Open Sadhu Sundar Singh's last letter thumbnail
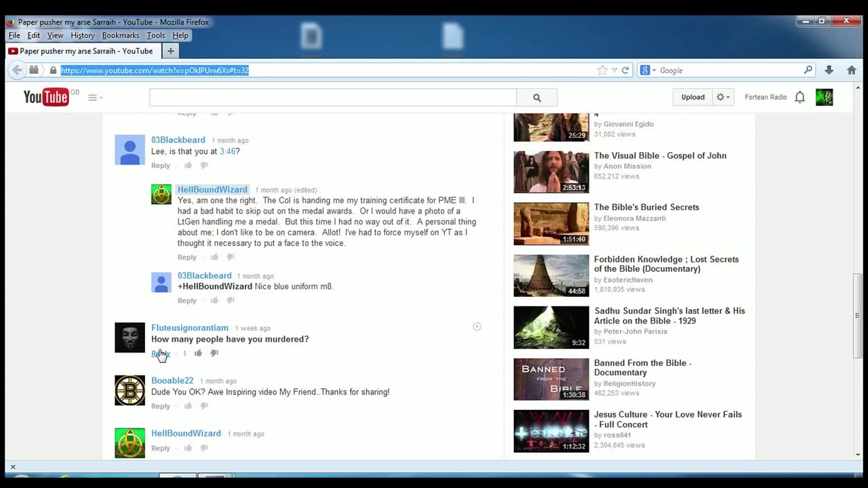868x488 pixels. coord(551,327)
